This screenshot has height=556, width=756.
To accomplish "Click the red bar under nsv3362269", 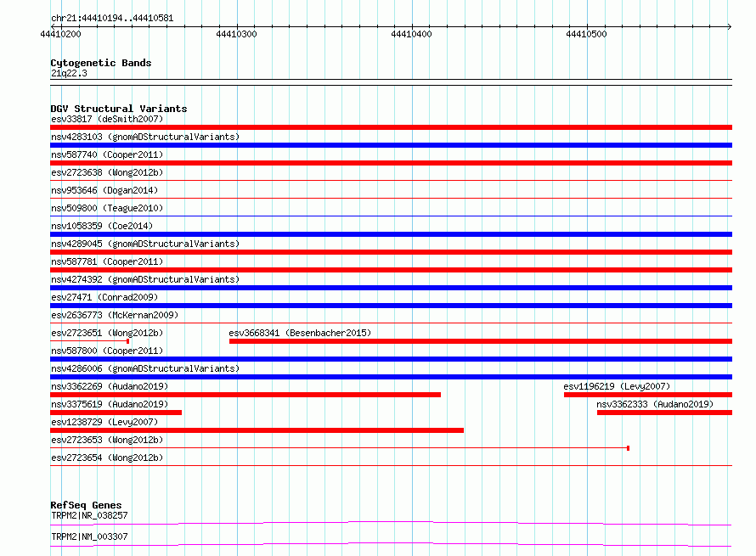I will tap(245, 395).
